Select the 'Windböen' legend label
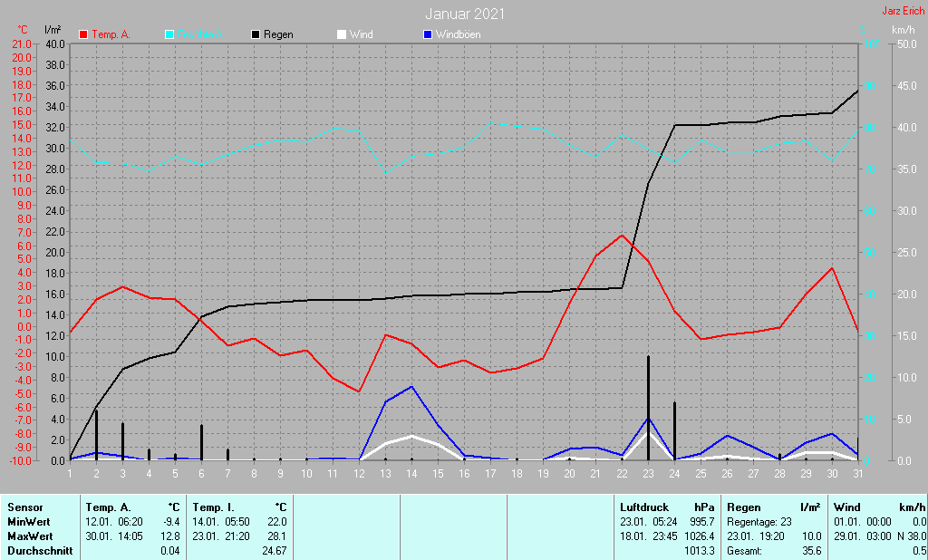The height and width of the screenshot is (560, 928). coord(458,35)
